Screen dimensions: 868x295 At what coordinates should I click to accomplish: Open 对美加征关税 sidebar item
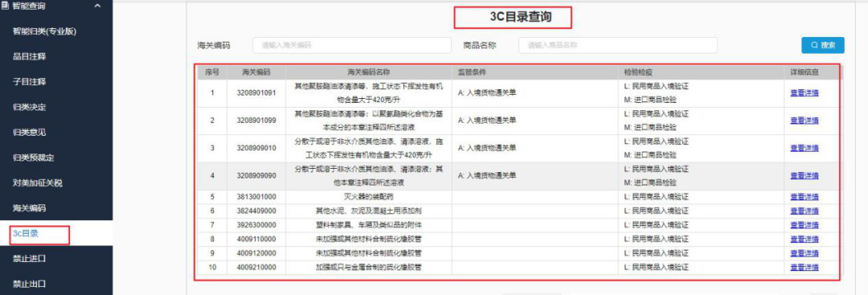point(38,182)
